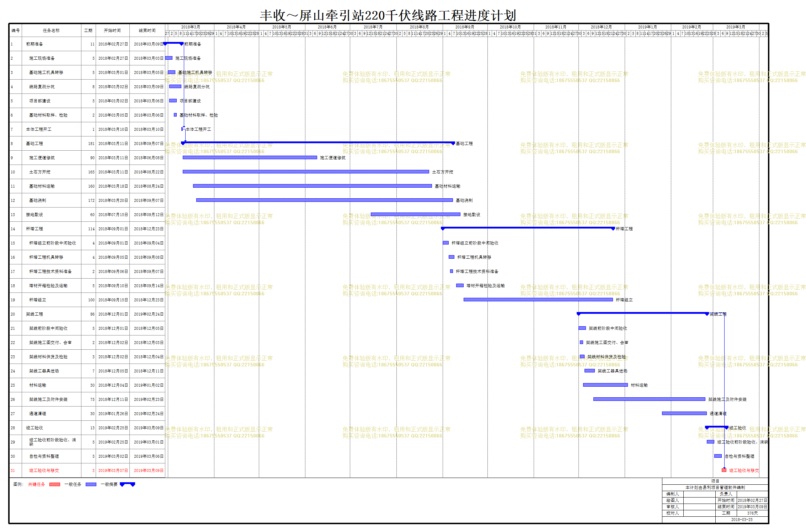Select the 前期准备 task name cell

click(x=51, y=44)
